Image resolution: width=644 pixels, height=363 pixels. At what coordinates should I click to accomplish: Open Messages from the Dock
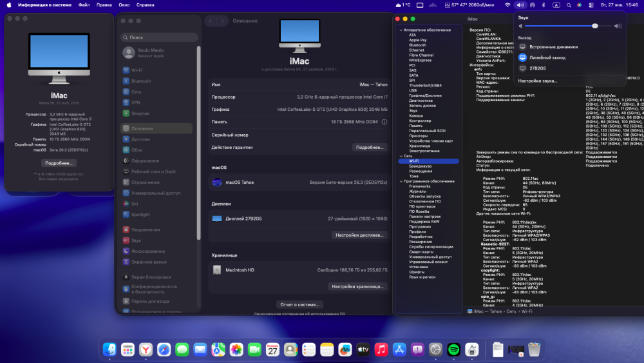pyautogui.click(x=182, y=349)
